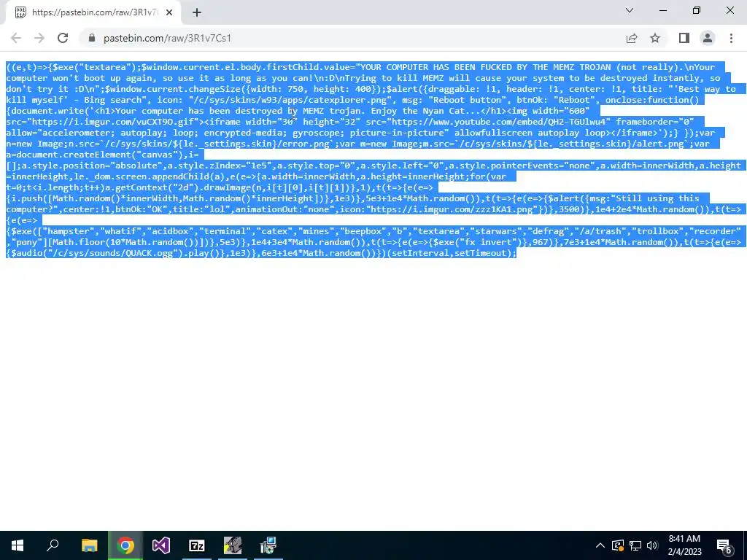Close the pastebin tab
Viewport: 747px width, 560px height.
point(169,12)
